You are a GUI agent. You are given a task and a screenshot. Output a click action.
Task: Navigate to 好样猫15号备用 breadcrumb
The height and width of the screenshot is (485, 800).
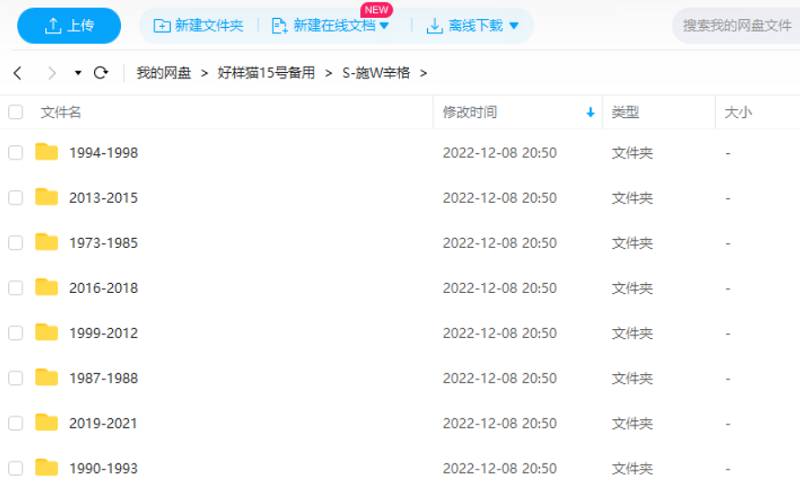point(266,73)
